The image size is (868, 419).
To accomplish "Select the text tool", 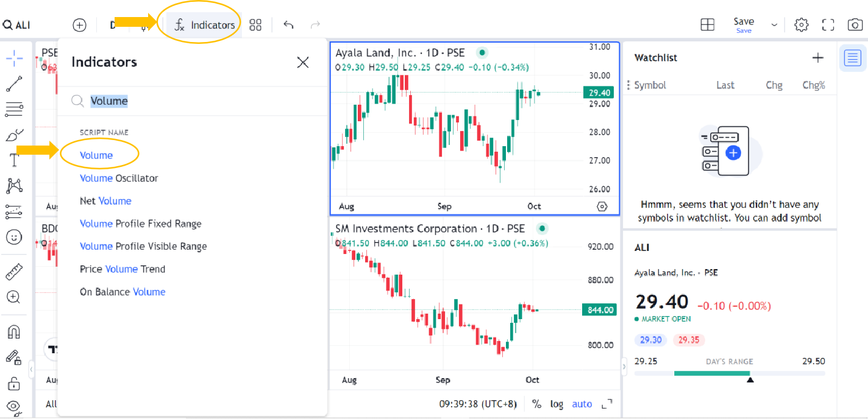I will (14, 160).
